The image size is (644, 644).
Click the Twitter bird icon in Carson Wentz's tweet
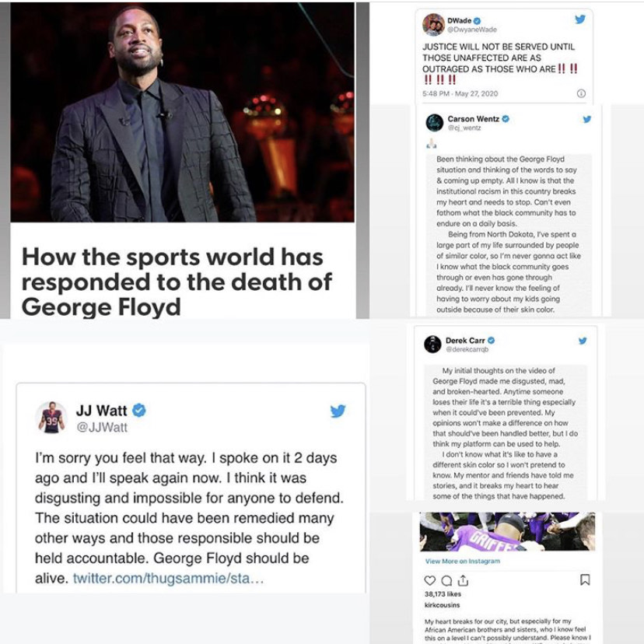tap(587, 119)
